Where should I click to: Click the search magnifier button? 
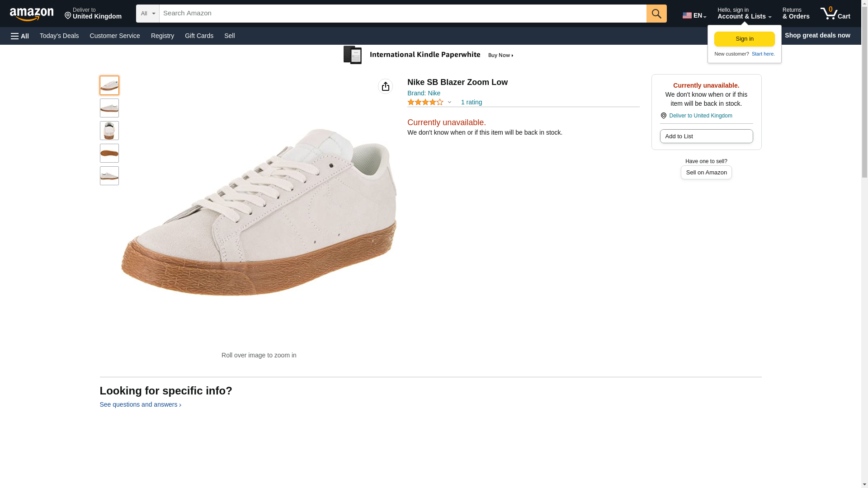coord(656,14)
